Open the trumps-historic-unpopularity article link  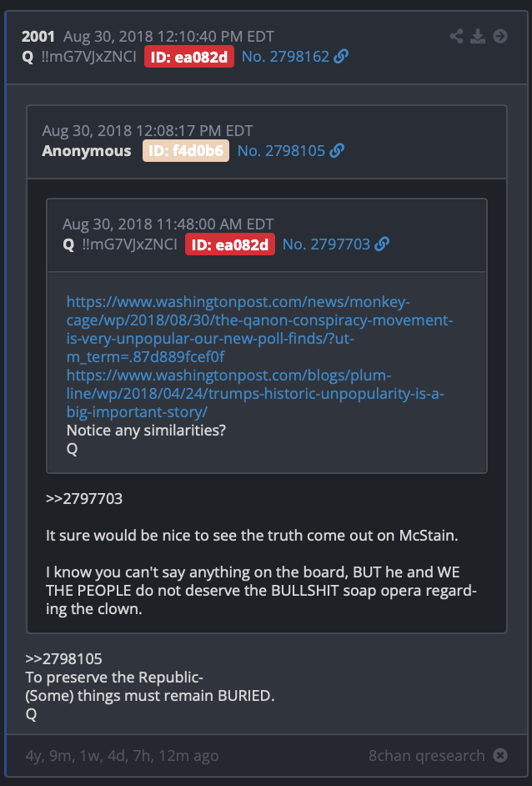[x=255, y=394]
